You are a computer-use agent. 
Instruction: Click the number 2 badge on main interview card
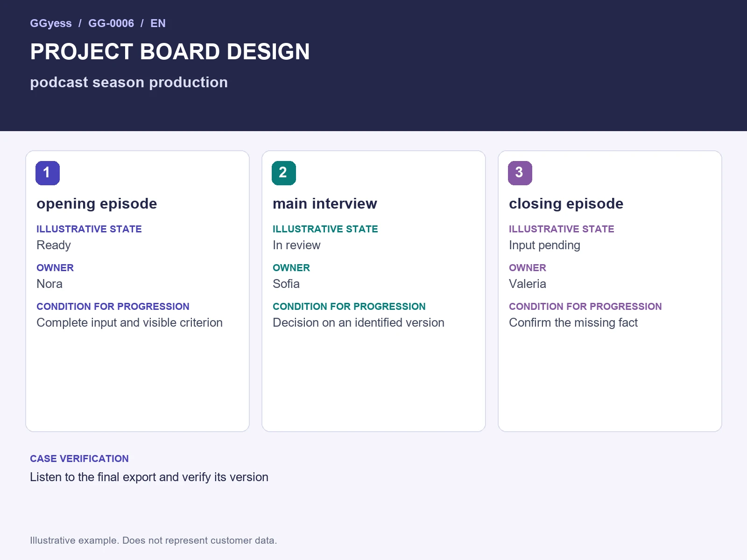pyautogui.click(x=284, y=173)
